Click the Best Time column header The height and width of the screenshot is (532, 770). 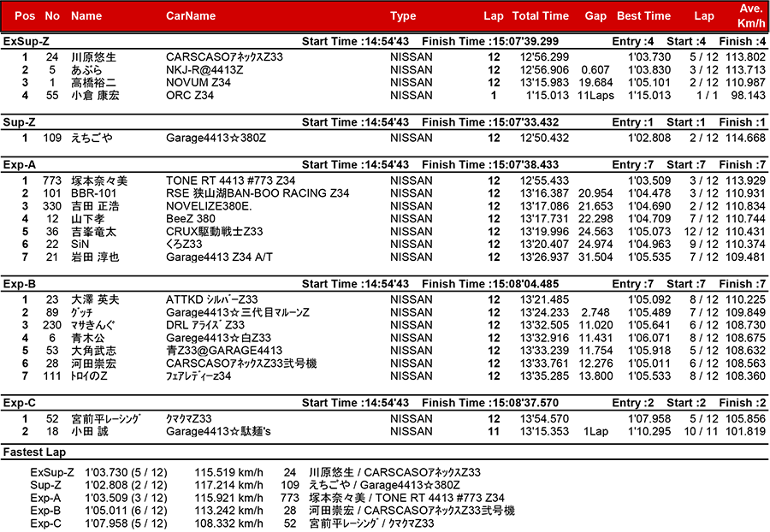(643, 16)
